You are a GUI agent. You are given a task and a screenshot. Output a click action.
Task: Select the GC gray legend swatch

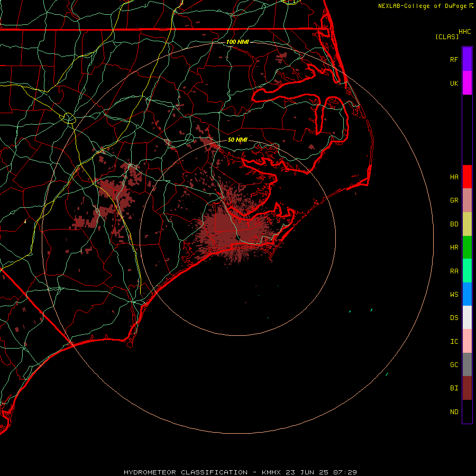tap(467, 364)
